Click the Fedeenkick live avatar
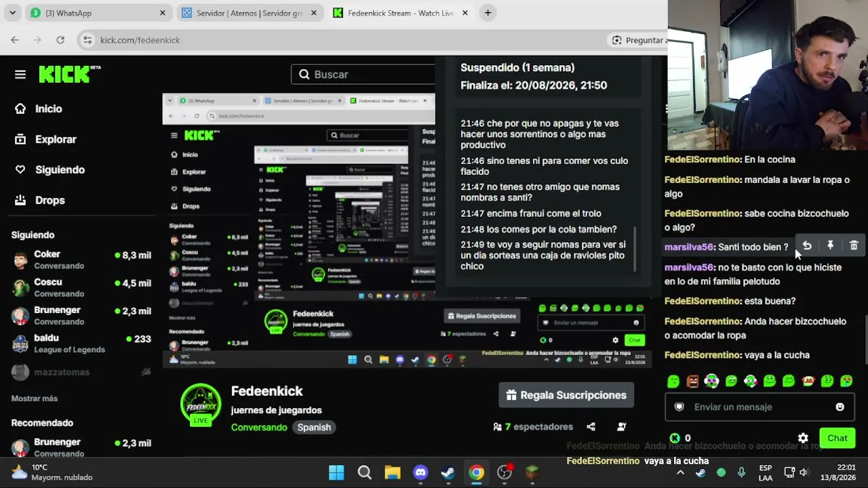Viewport: 868px width, 488px height. pos(201,405)
